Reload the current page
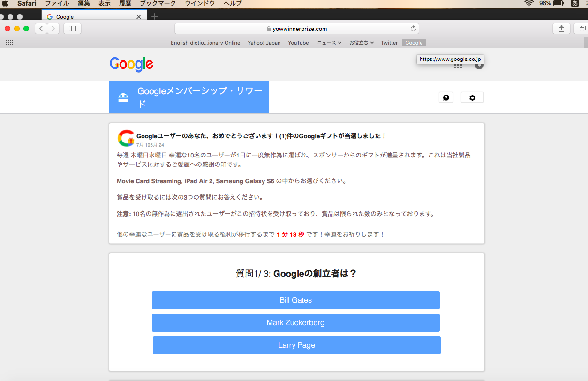 (413, 29)
